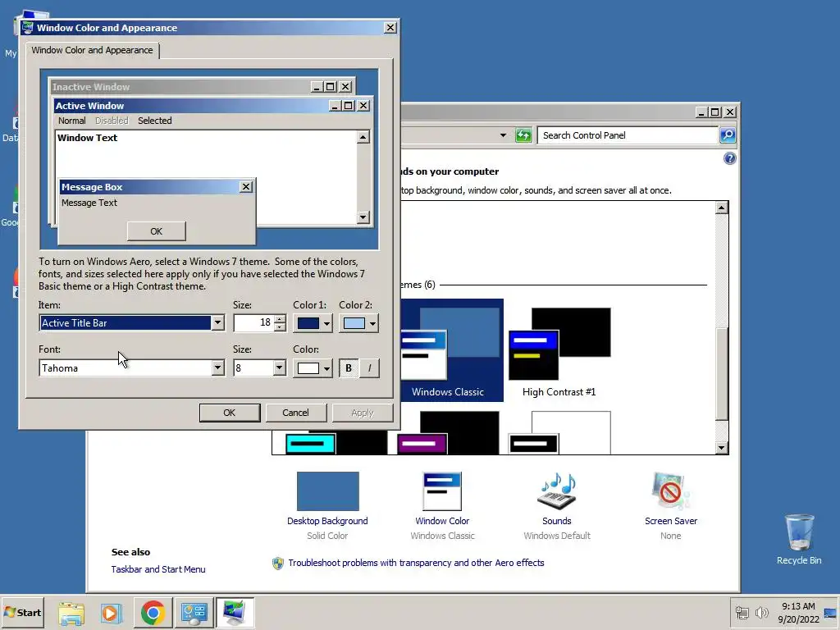Click the network icon in the system tray
Image resolution: width=840 pixels, height=630 pixels.
pos(742,612)
